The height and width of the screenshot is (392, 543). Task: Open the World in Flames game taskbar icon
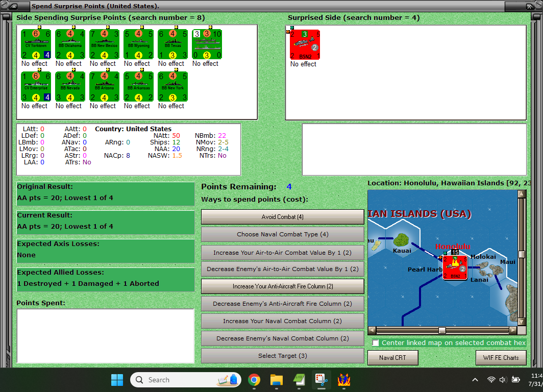tap(344, 380)
